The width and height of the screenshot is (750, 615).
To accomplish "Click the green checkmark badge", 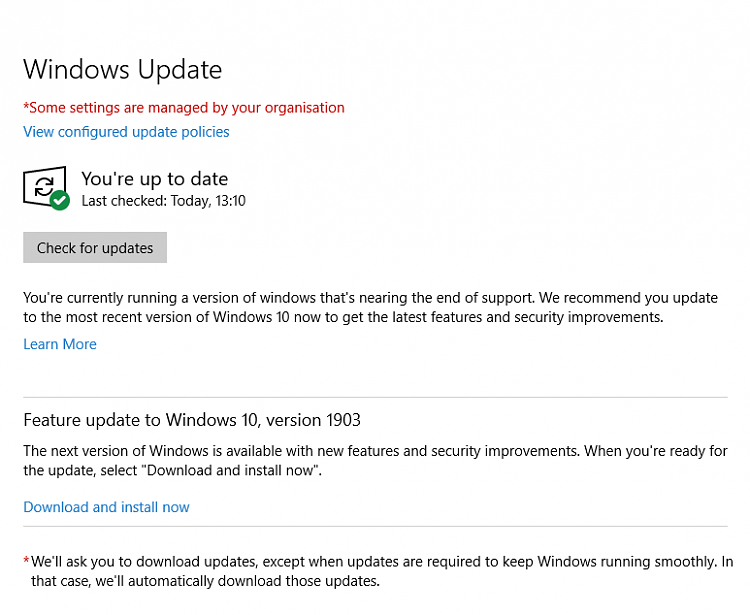I will 60,200.
